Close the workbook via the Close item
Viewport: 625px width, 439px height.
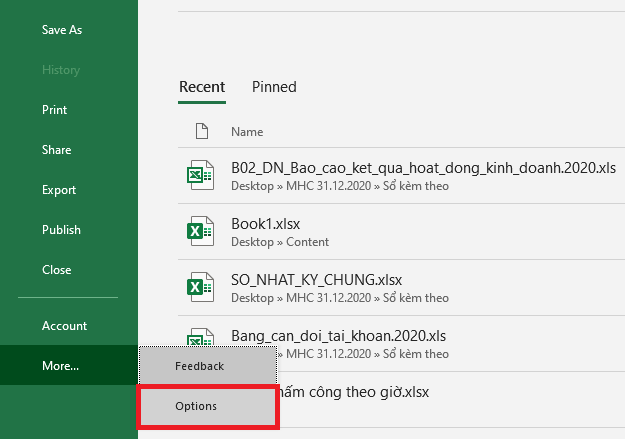click(x=56, y=270)
